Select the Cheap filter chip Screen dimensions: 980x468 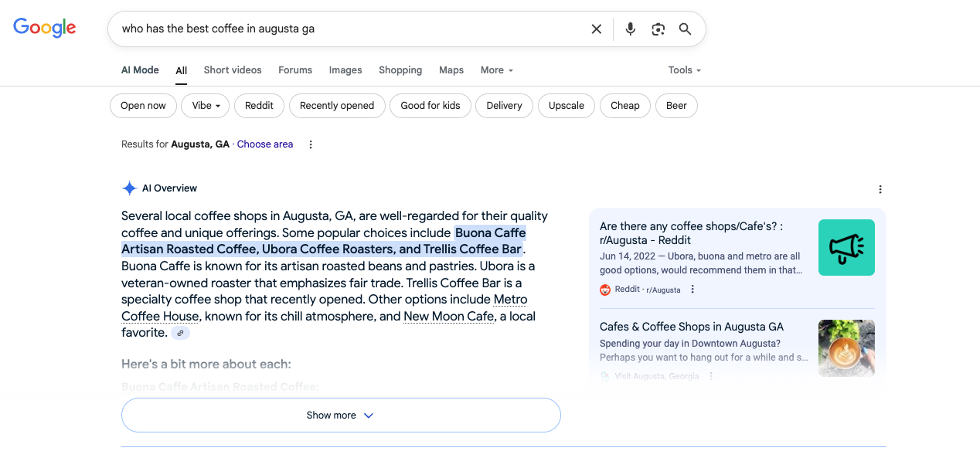(625, 106)
